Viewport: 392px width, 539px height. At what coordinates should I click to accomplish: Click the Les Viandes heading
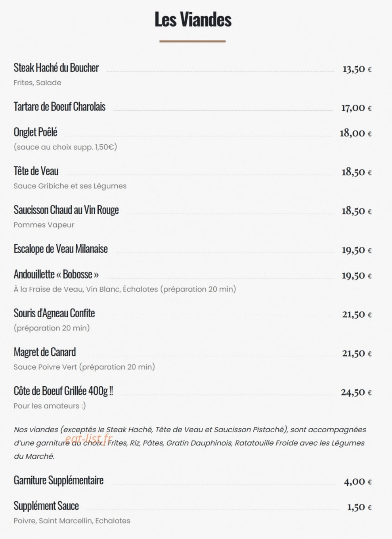193,19
